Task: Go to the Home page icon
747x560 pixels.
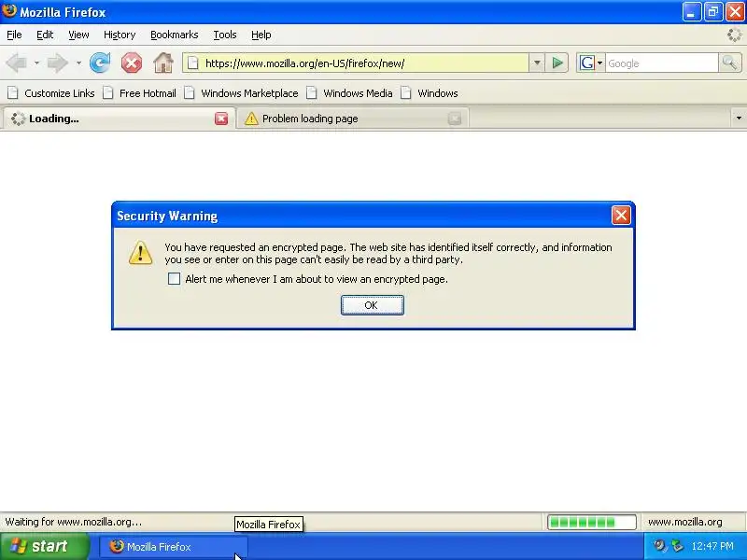Action: coord(163,63)
